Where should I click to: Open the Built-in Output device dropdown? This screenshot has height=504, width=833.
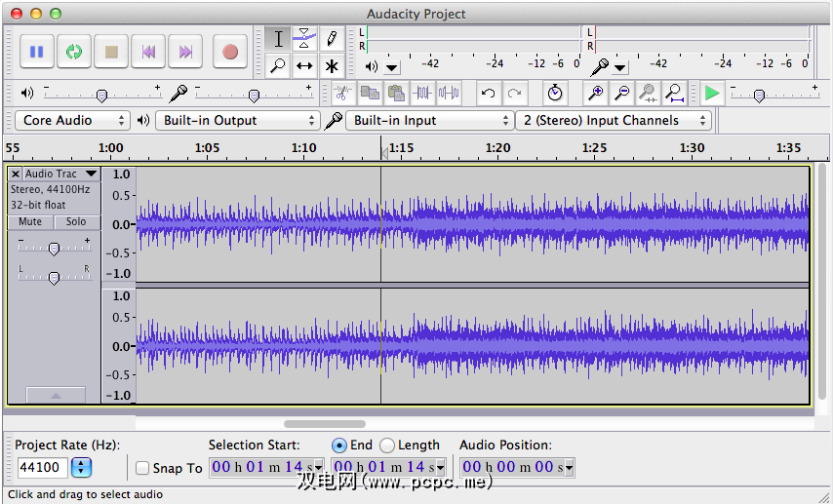coord(239,121)
